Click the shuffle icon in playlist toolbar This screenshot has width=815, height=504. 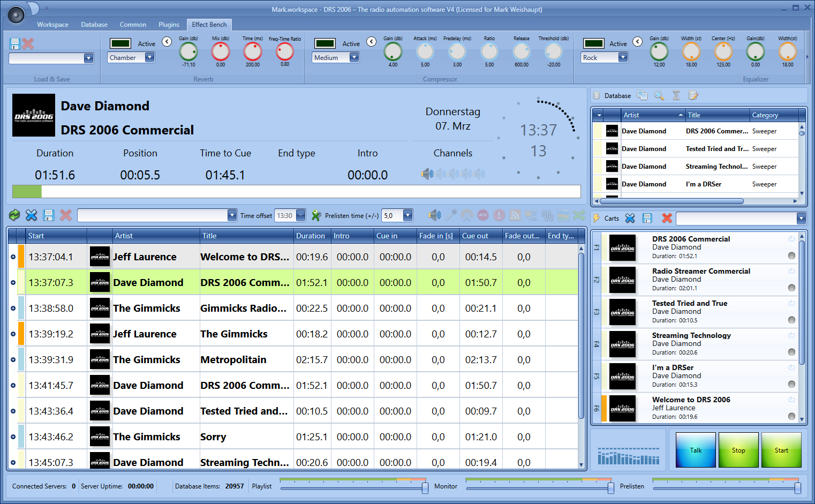tap(579, 215)
